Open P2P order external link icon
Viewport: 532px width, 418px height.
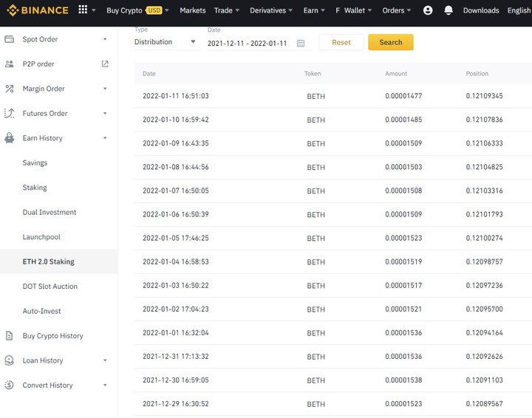pos(105,64)
